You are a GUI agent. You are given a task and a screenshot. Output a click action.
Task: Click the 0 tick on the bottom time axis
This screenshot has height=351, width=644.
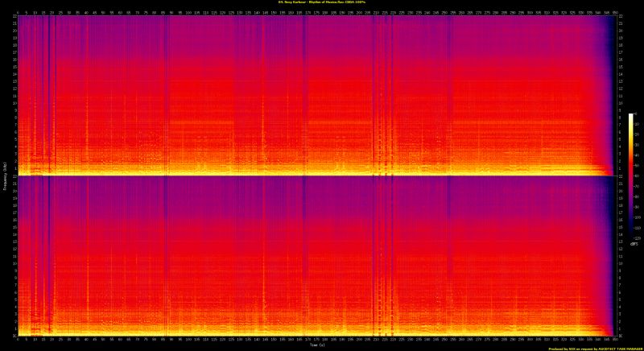coord(18,340)
